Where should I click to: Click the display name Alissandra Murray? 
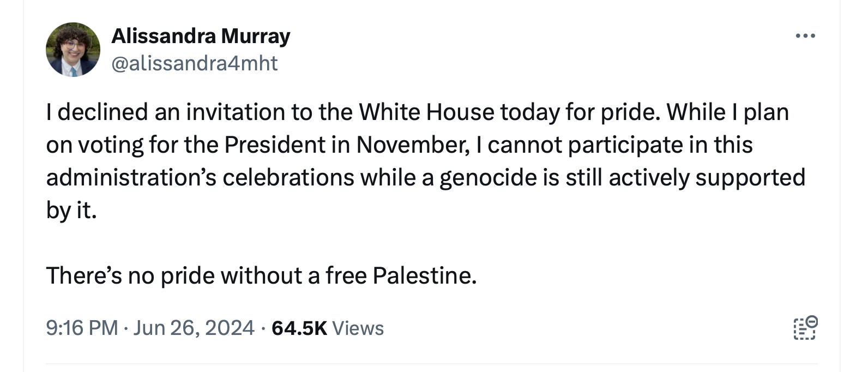coord(201,36)
